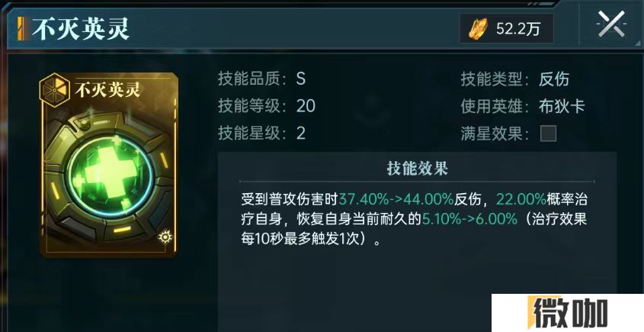The width and height of the screenshot is (644, 332).
Task: Click the 反伤 skill type value
Action: (554, 79)
